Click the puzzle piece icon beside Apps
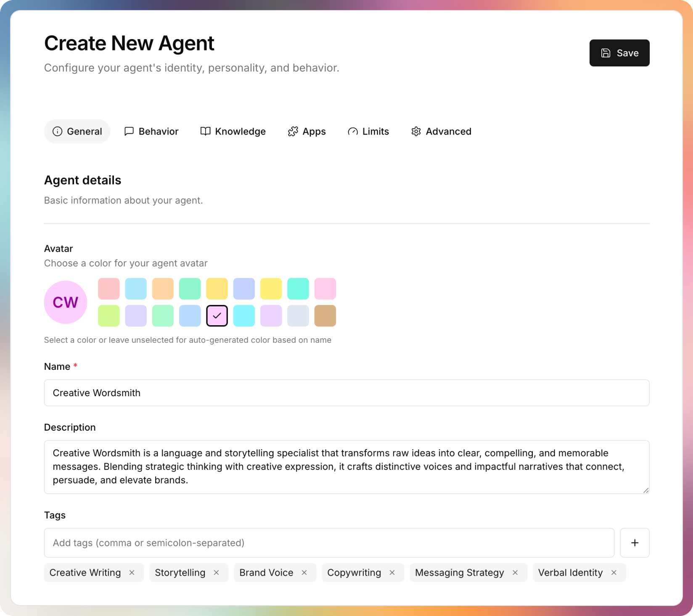Image resolution: width=693 pixels, height=616 pixels. tap(293, 131)
